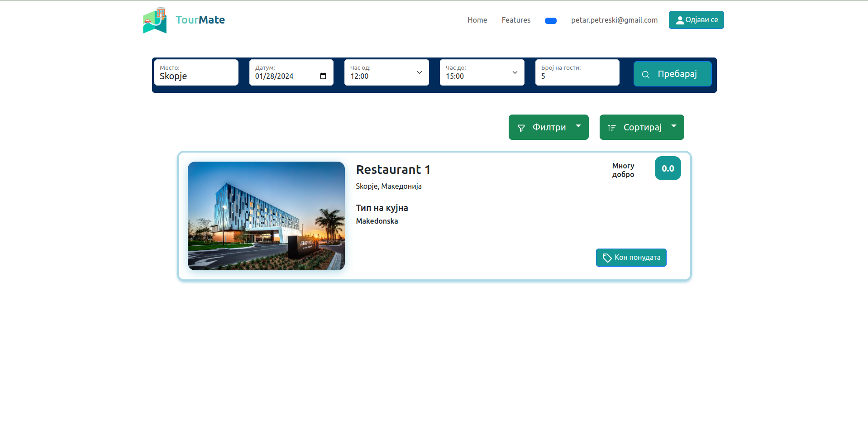Go to Home in navigation

477,20
